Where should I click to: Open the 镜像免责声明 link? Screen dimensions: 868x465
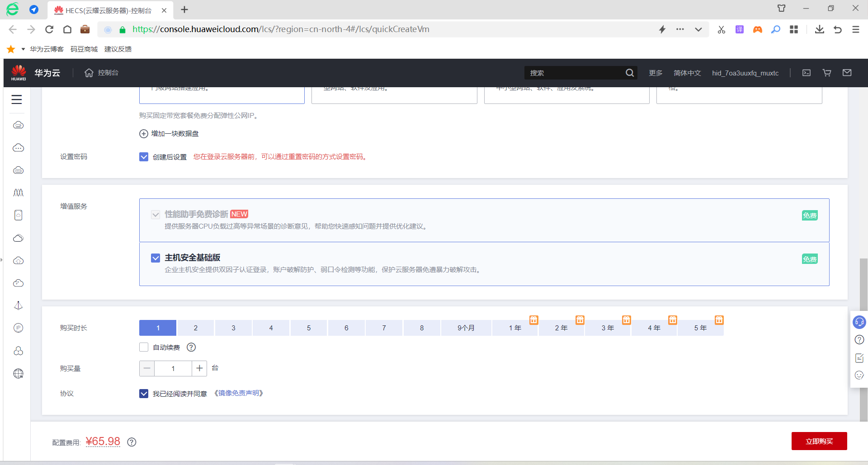point(239,393)
